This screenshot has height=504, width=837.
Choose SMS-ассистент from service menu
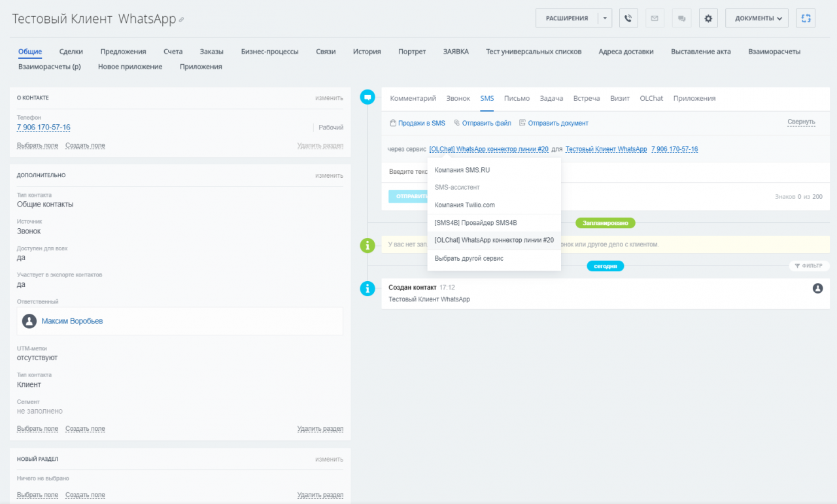point(494,187)
